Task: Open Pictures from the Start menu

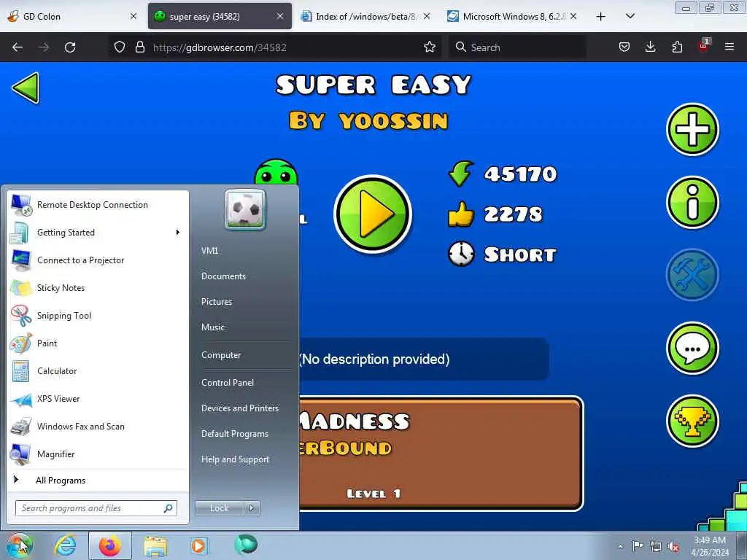Action: (x=217, y=301)
